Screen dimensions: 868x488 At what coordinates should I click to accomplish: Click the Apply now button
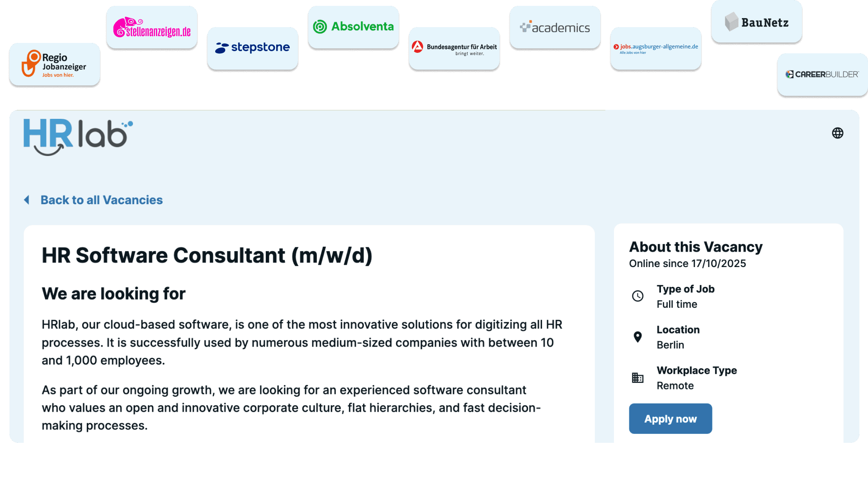[670, 418]
